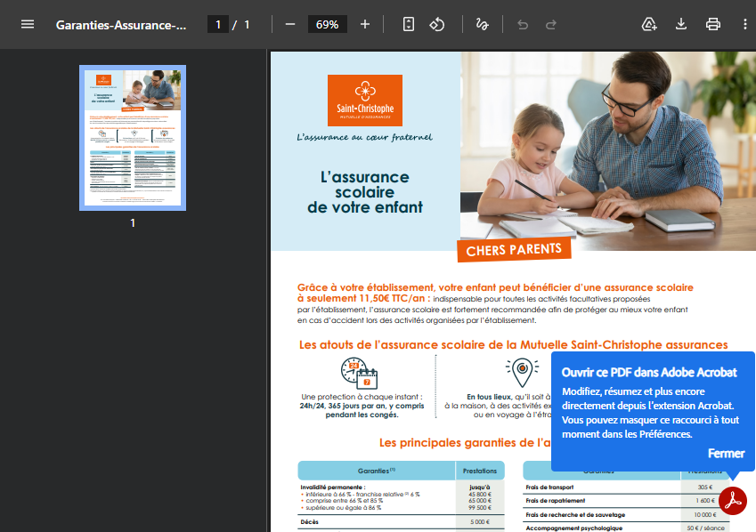756x532 pixels.
Task: Click the Saint-Christophe orange logo
Action: (x=365, y=101)
